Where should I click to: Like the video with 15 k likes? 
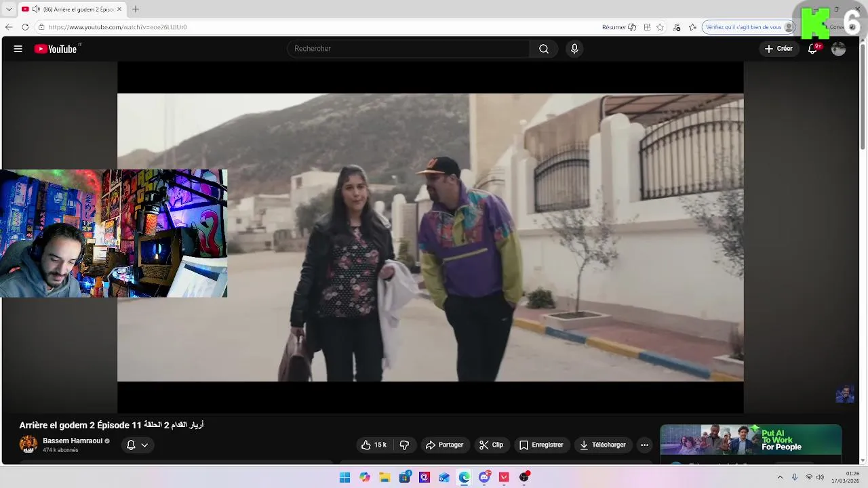[374, 445]
